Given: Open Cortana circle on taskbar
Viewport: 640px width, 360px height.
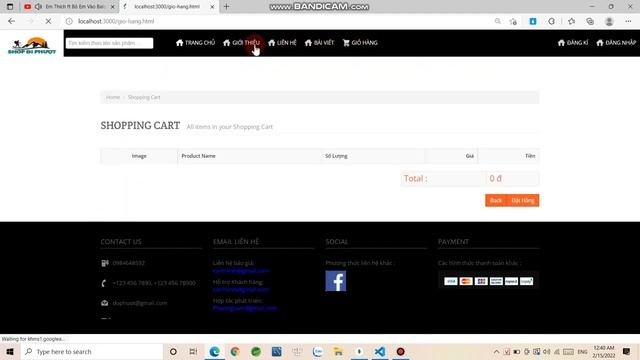Looking at the screenshot, I should point(173,351).
